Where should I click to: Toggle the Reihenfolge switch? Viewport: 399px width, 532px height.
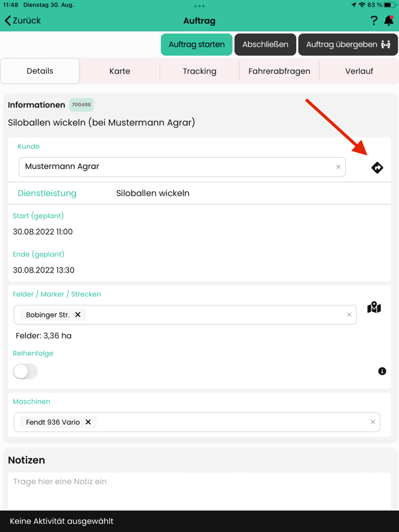[x=26, y=371]
